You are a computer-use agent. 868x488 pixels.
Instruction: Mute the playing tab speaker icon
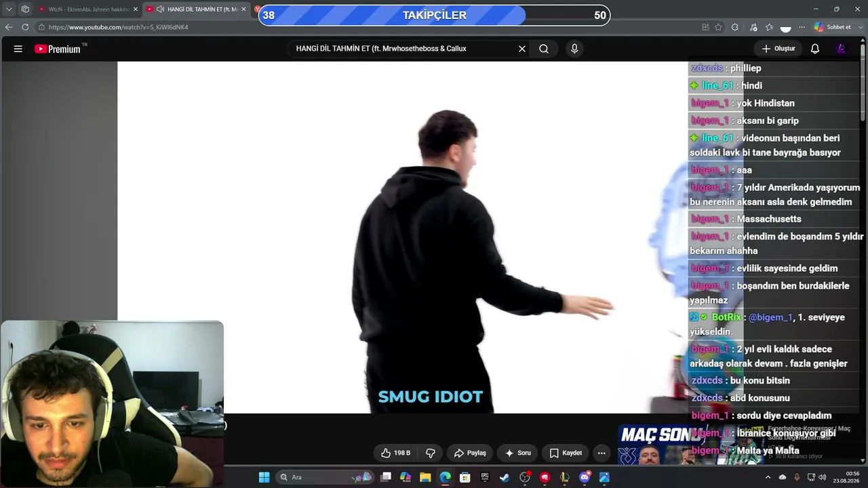[160, 9]
